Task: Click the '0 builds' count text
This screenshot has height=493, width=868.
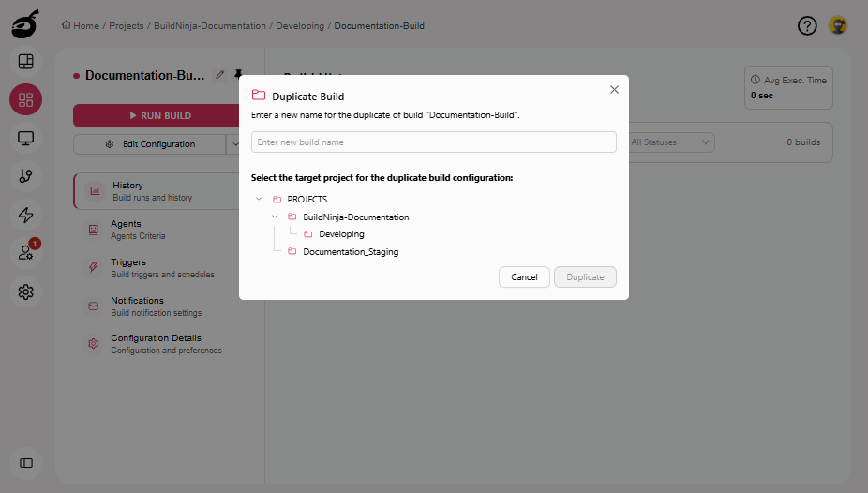Action: click(x=803, y=142)
